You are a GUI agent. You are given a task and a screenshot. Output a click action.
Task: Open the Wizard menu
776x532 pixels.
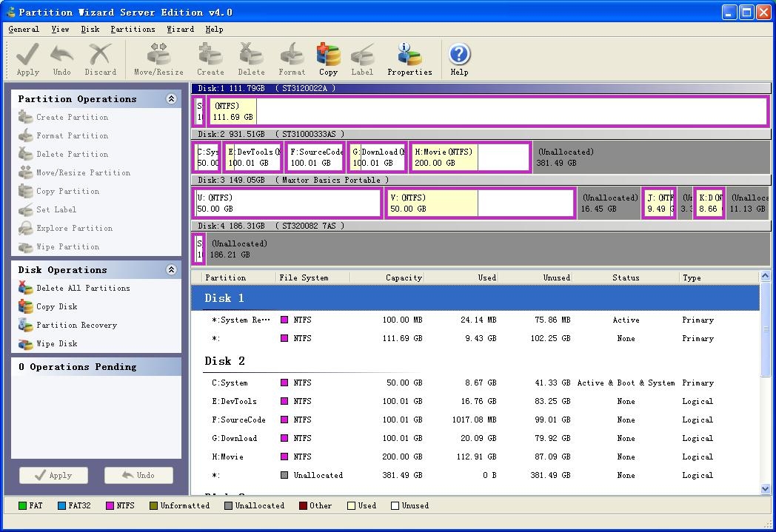(x=180, y=29)
